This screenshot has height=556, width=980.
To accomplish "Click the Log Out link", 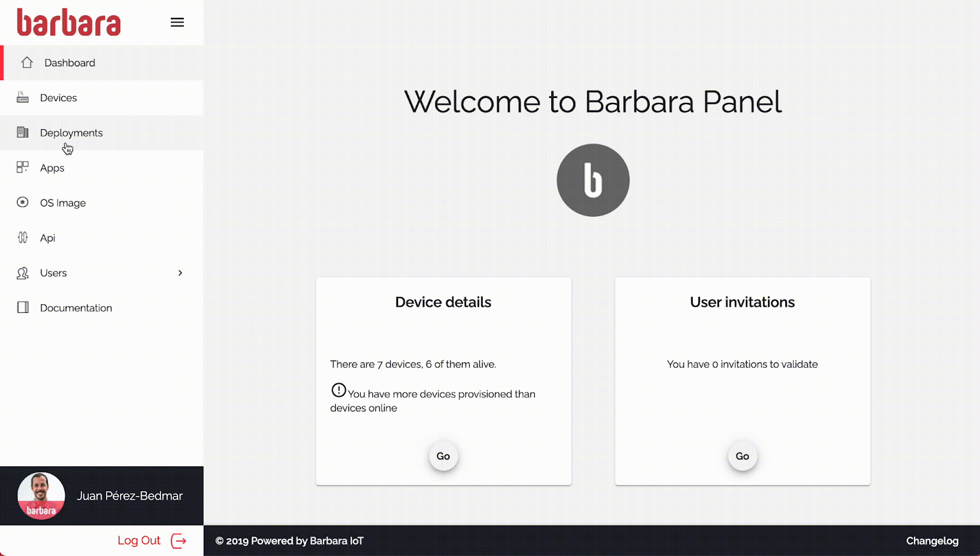I will pyautogui.click(x=139, y=541).
